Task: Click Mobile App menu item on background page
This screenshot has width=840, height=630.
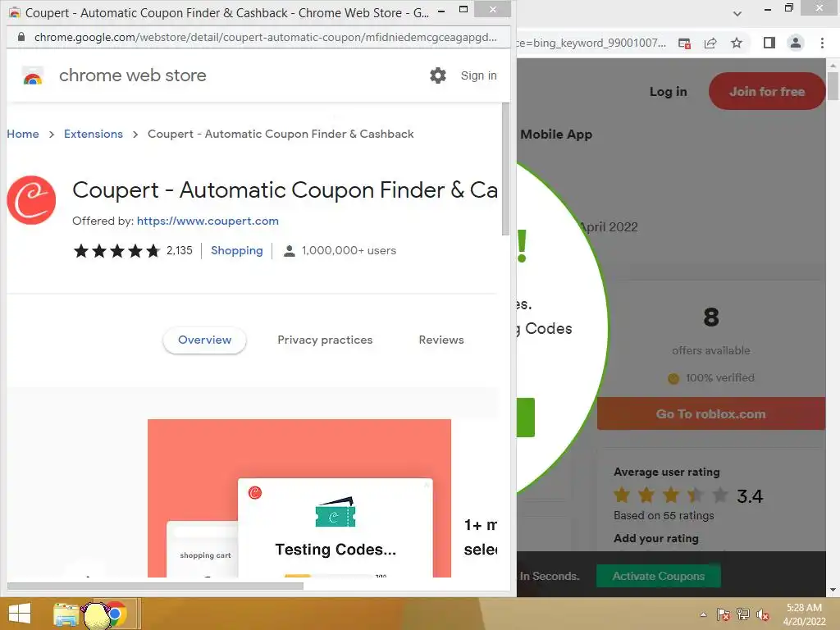Action: coord(556,135)
